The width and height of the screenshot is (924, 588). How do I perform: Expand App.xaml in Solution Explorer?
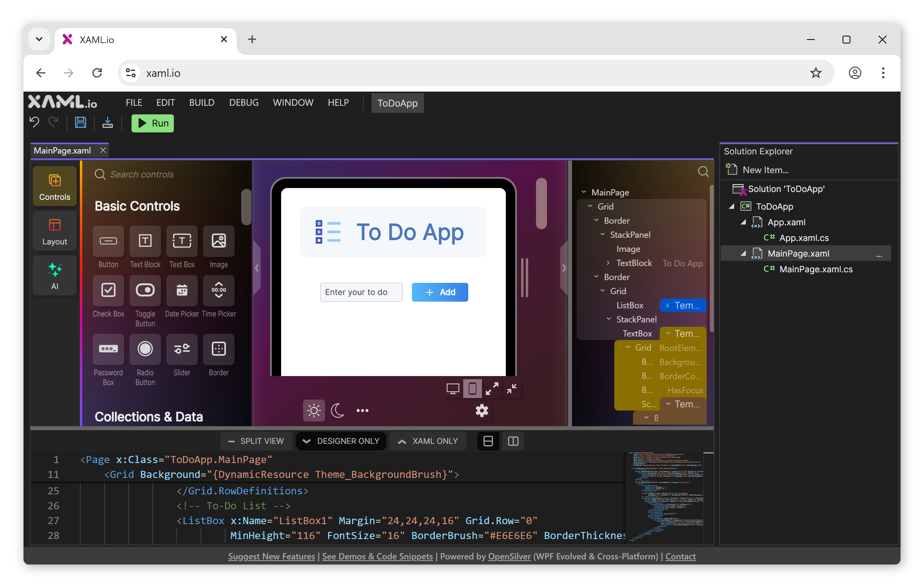[x=743, y=222]
